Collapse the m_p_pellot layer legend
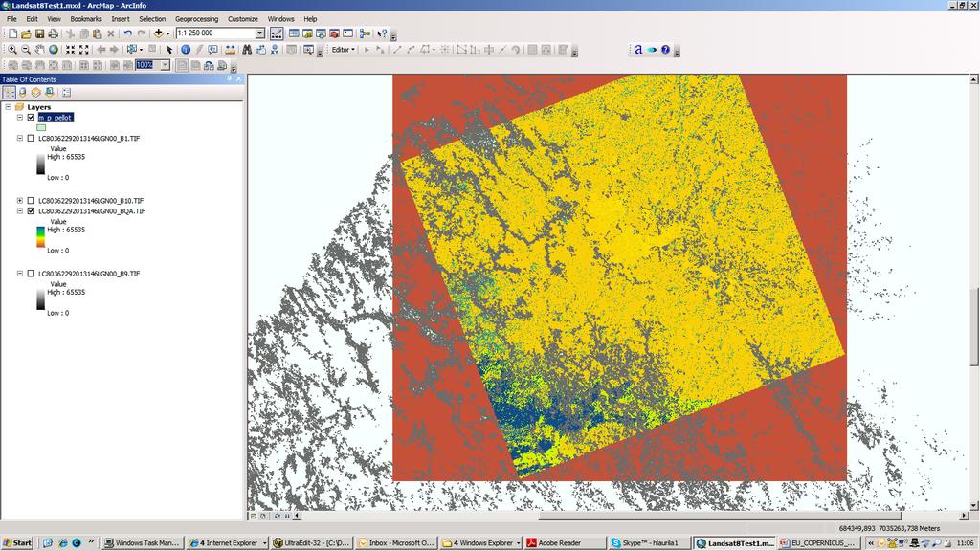 click(x=20, y=118)
